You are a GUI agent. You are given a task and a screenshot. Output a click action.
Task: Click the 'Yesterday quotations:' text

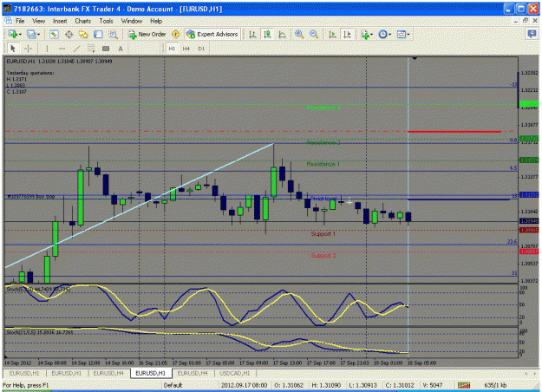pos(30,73)
